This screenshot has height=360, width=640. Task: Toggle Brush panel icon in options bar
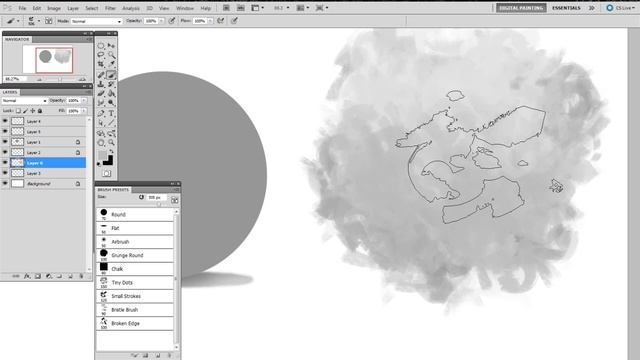coord(49,21)
